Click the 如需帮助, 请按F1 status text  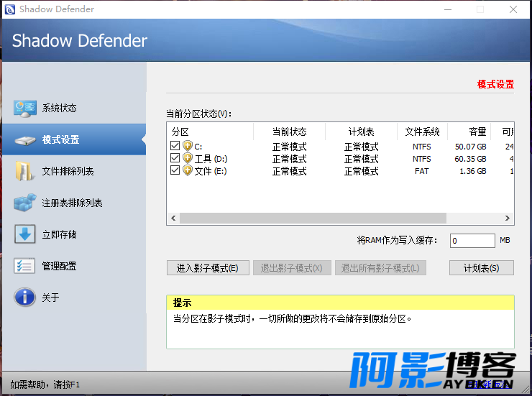(45, 385)
